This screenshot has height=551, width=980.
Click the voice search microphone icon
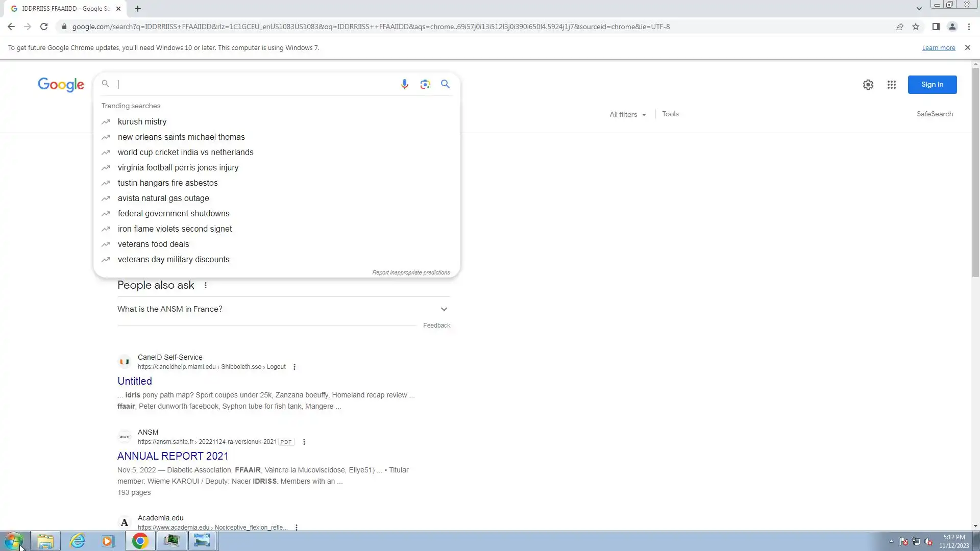click(404, 84)
